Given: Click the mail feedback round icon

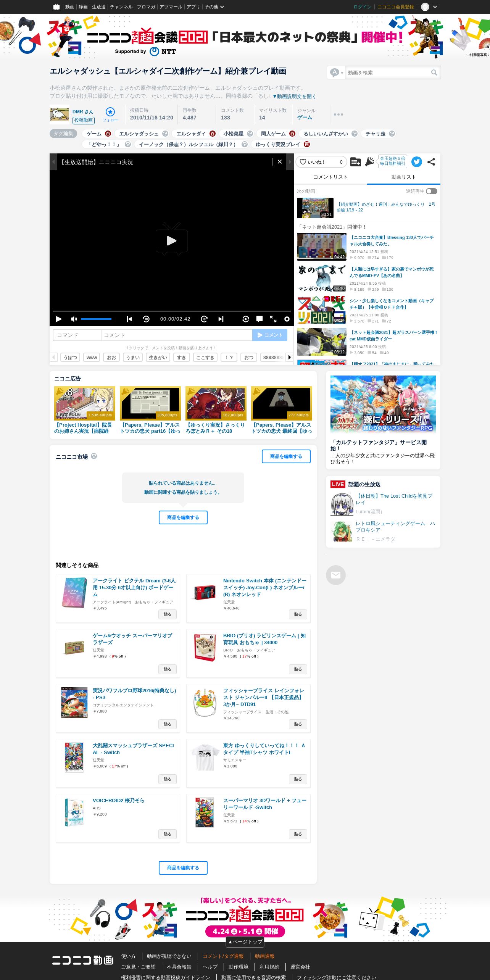Looking at the screenshot, I should (336, 575).
